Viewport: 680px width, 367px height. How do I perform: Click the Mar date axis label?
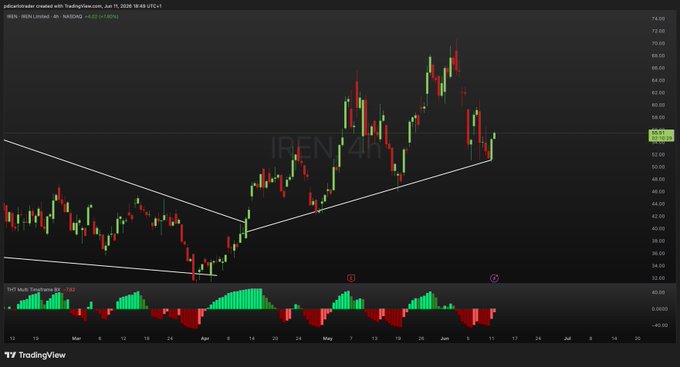point(76,338)
